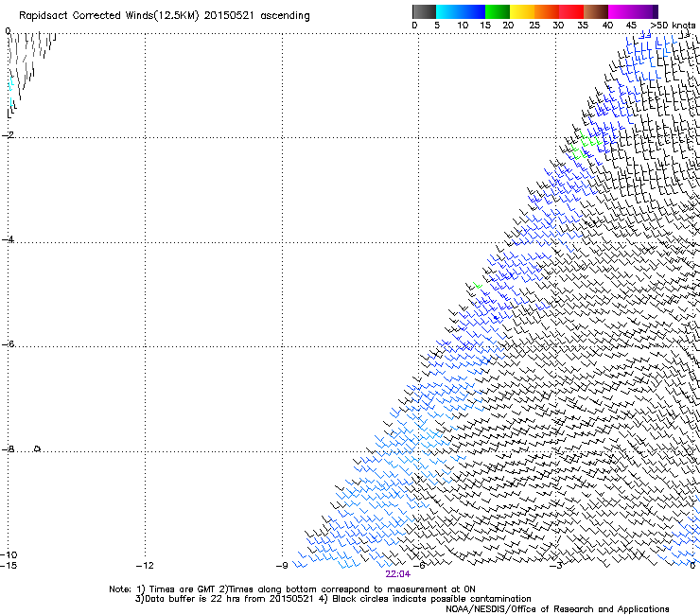This screenshot has height=615, width=700.
Task: Click note line 'Times are GMT'
Action: click(183, 589)
